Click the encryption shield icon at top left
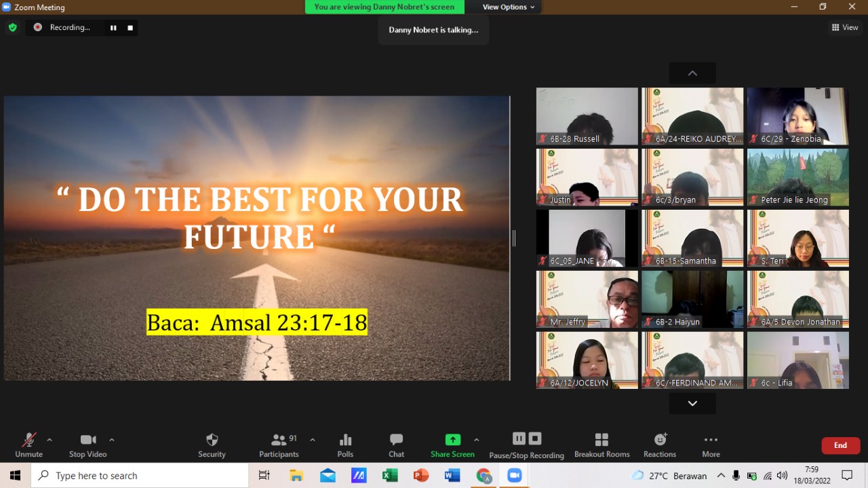This screenshot has width=868, height=488. (12, 27)
